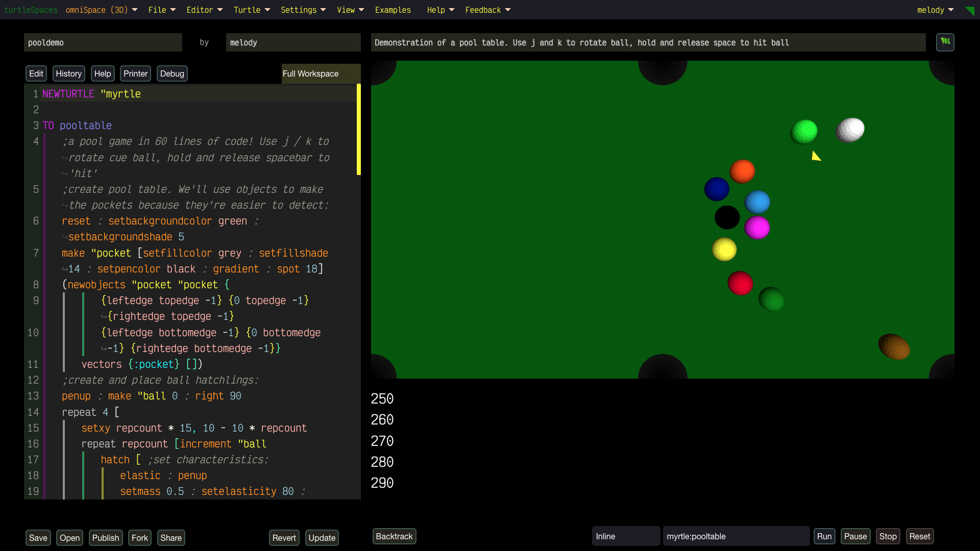The image size is (980, 551).
Task: Click the magenta pool ball
Action: tap(757, 228)
